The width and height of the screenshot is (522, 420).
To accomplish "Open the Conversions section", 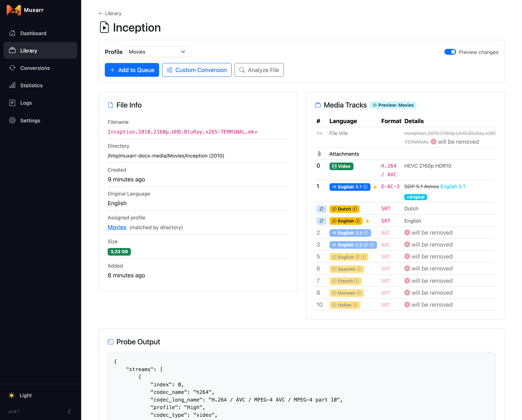I will 40,68.
